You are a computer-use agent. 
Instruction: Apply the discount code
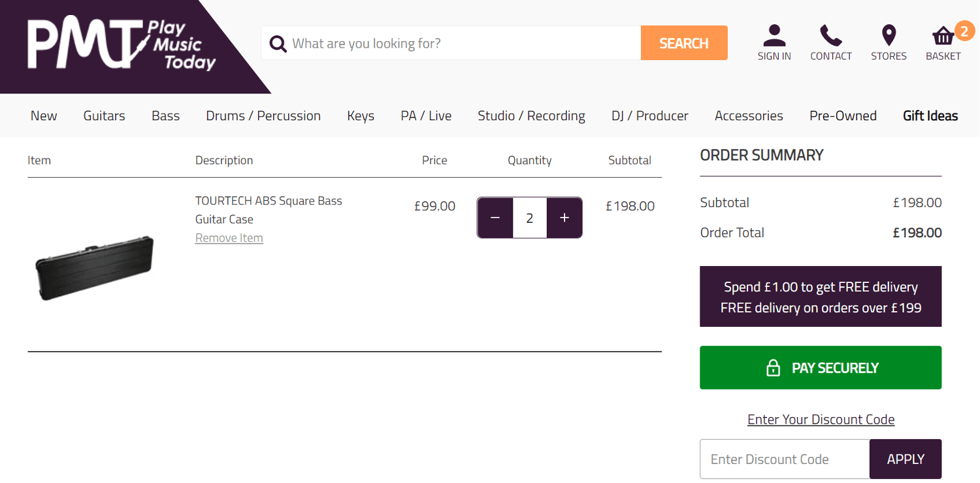pyautogui.click(x=906, y=459)
